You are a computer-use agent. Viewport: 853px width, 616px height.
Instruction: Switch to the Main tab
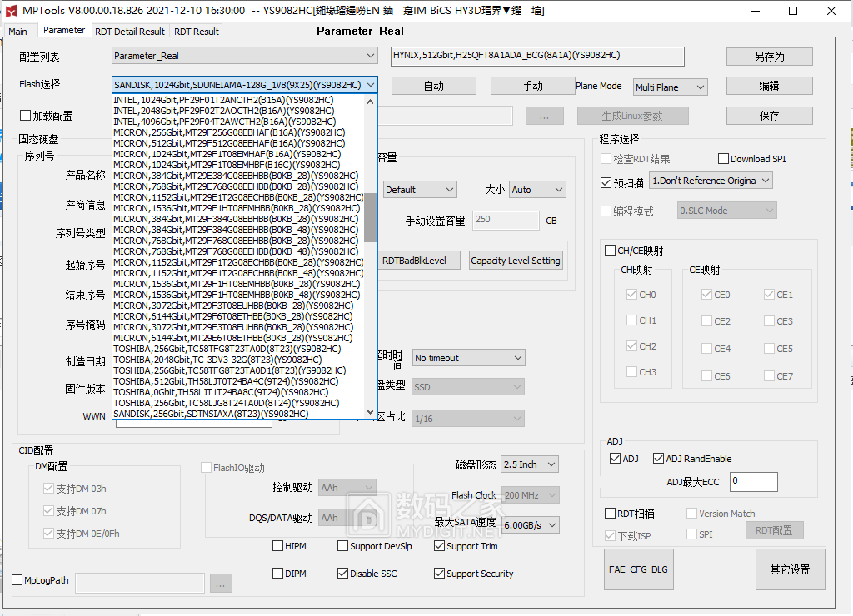[19, 30]
